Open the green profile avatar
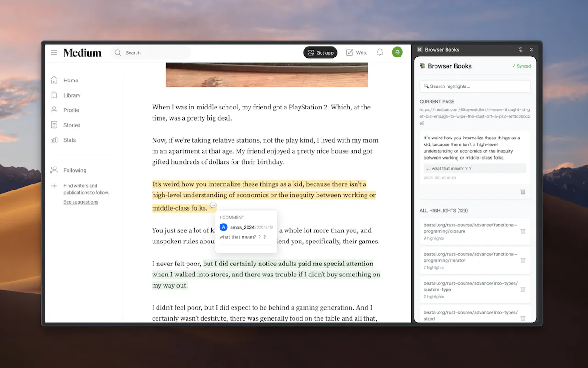Image resolution: width=588 pixels, height=368 pixels. (x=397, y=52)
